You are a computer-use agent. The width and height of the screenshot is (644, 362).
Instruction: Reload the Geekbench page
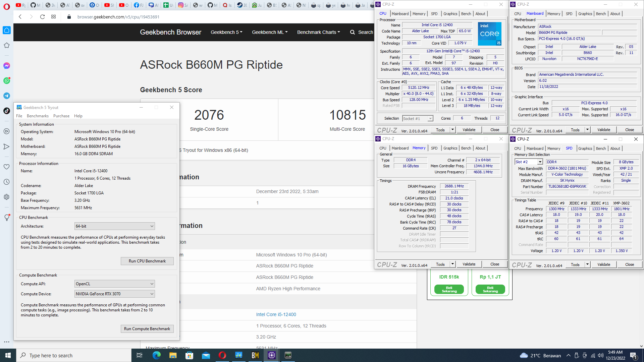point(42,17)
